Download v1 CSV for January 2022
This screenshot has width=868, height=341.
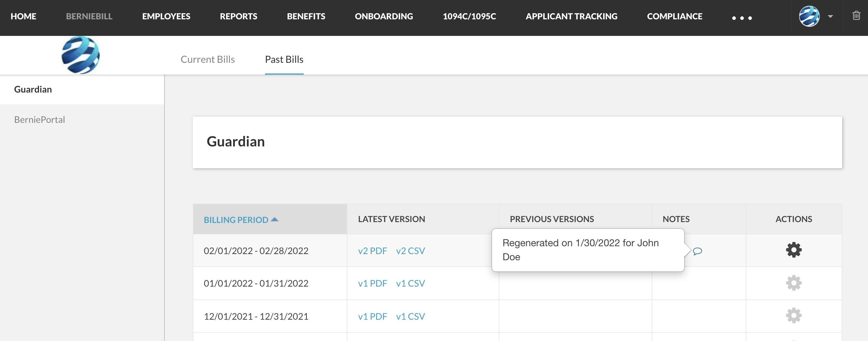point(410,283)
